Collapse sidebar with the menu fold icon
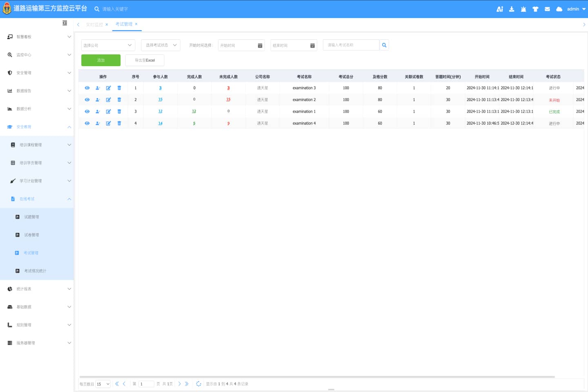Image resolution: width=588 pixels, height=392 pixels. coord(65,23)
